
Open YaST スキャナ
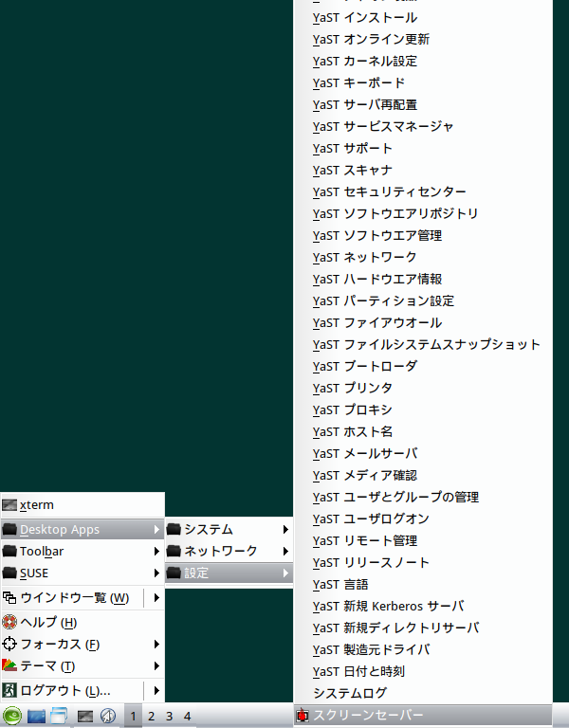[x=423, y=171]
